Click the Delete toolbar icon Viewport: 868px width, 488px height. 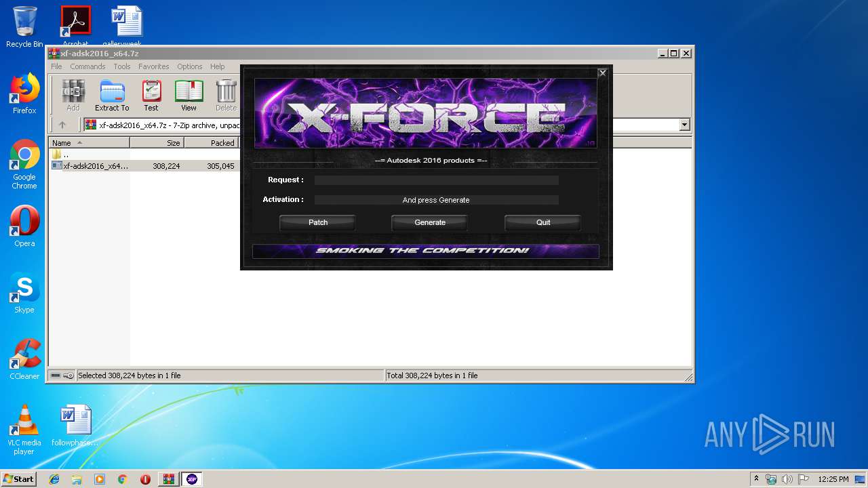pyautogui.click(x=226, y=95)
